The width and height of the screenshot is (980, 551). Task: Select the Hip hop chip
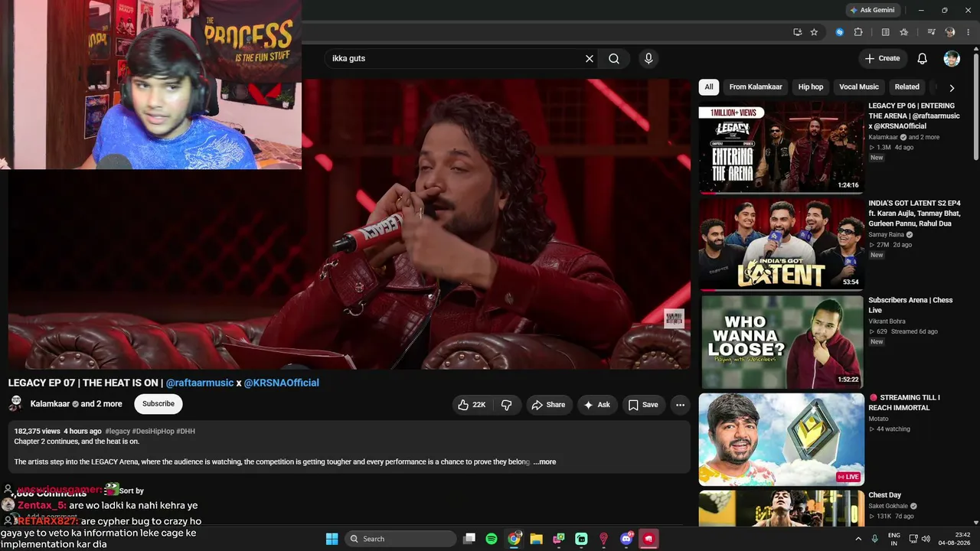[x=811, y=87]
